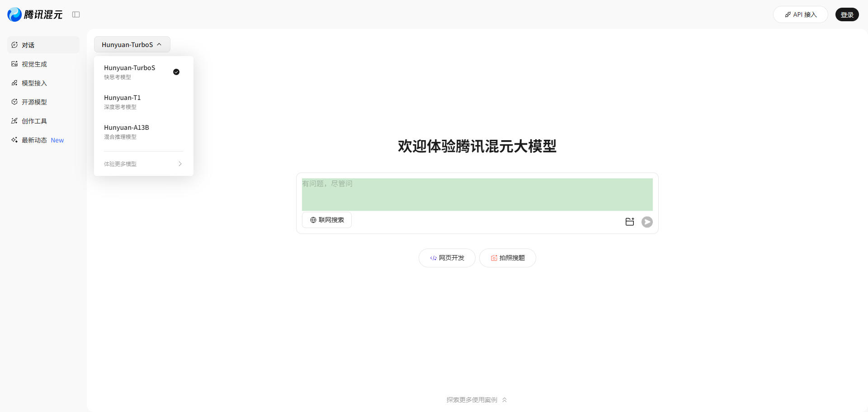Click the checkmark beside Hunyuan-TurboS
This screenshot has width=868, height=412.
pyautogui.click(x=176, y=72)
